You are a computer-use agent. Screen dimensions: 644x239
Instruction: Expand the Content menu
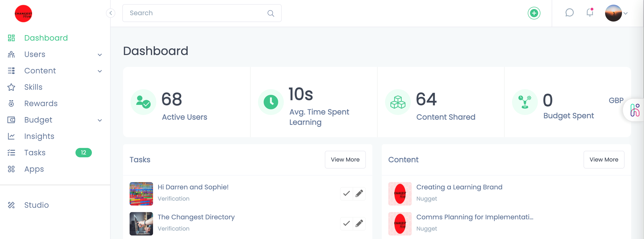[100, 71]
